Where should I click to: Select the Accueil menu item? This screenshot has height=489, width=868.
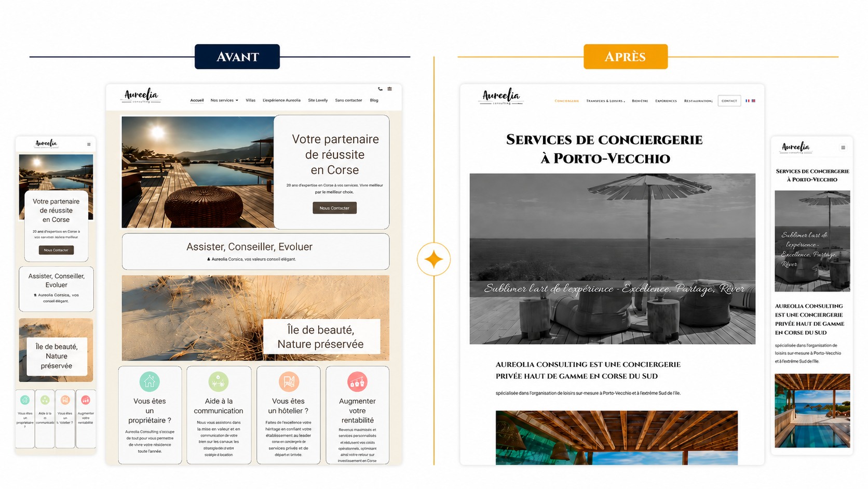pos(197,100)
